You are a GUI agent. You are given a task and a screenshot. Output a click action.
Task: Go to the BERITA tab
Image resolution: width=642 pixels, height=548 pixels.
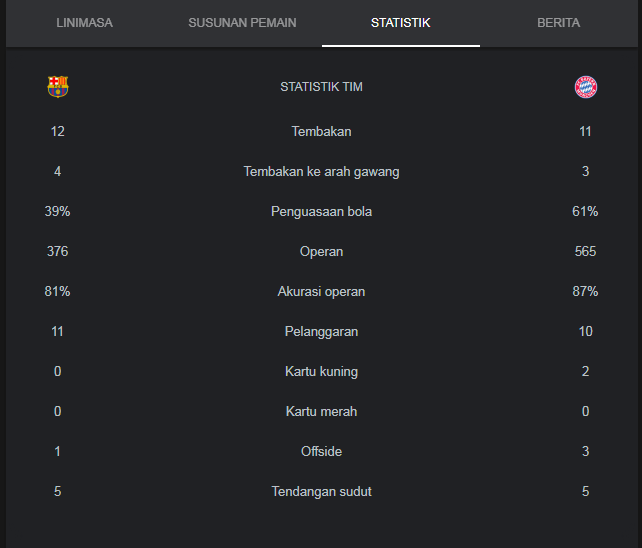558,23
